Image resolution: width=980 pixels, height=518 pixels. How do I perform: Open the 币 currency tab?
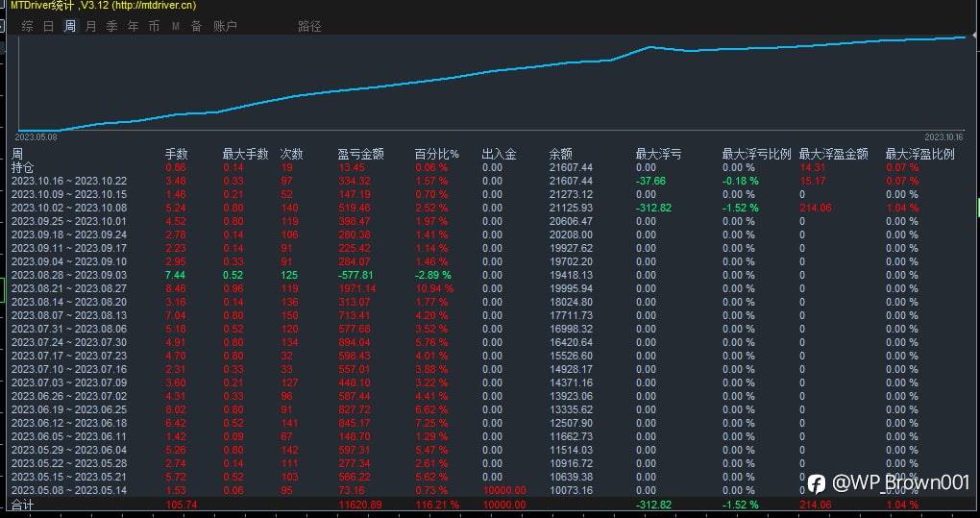[x=155, y=26]
